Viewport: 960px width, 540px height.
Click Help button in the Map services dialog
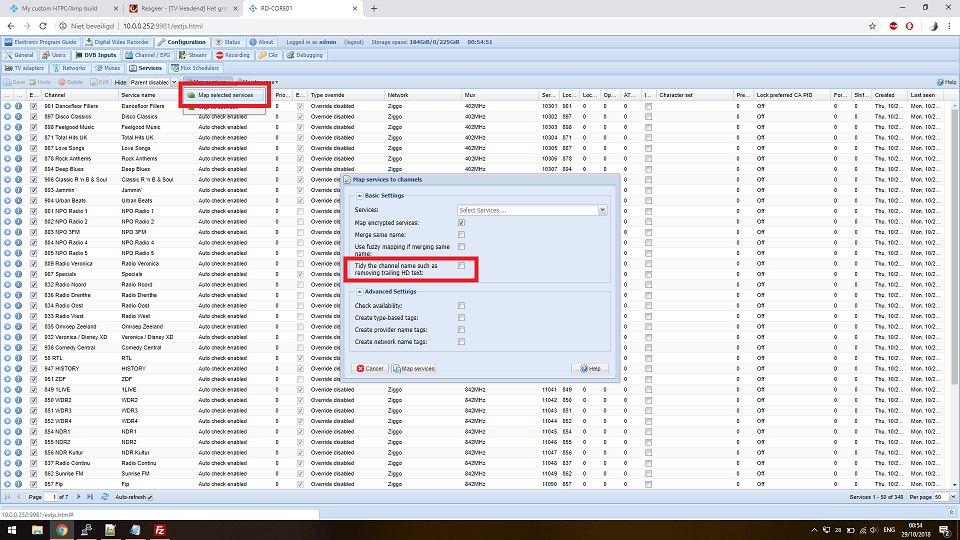590,369
